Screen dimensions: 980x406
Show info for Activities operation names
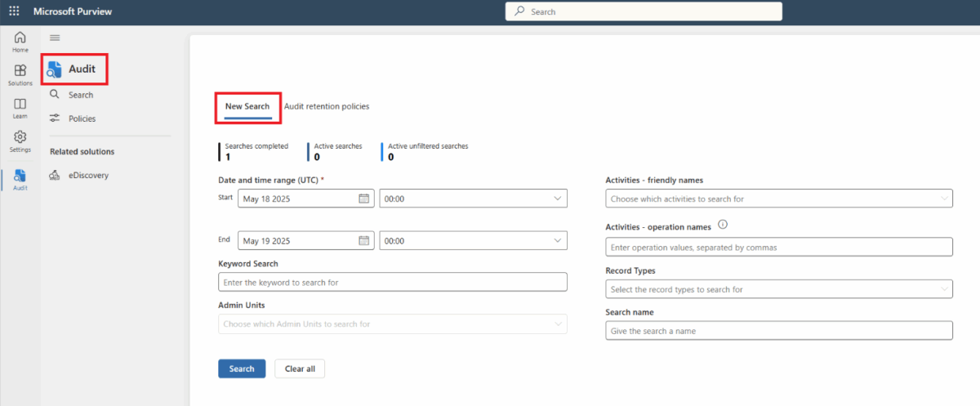click(x=722, y=225)
